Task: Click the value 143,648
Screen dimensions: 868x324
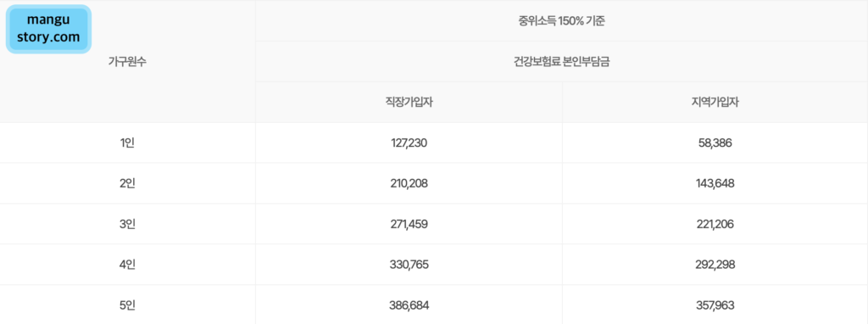Action: (x=715, y=183)
